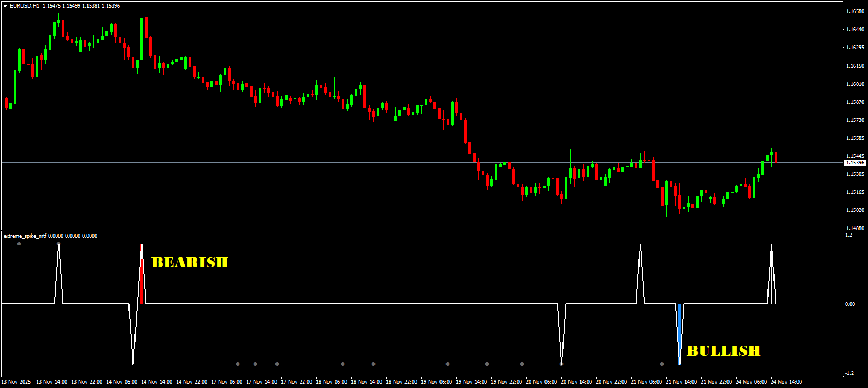Click 1.16580 on the price scale
The width and height of the screenshot is (868, 388).
855,11
